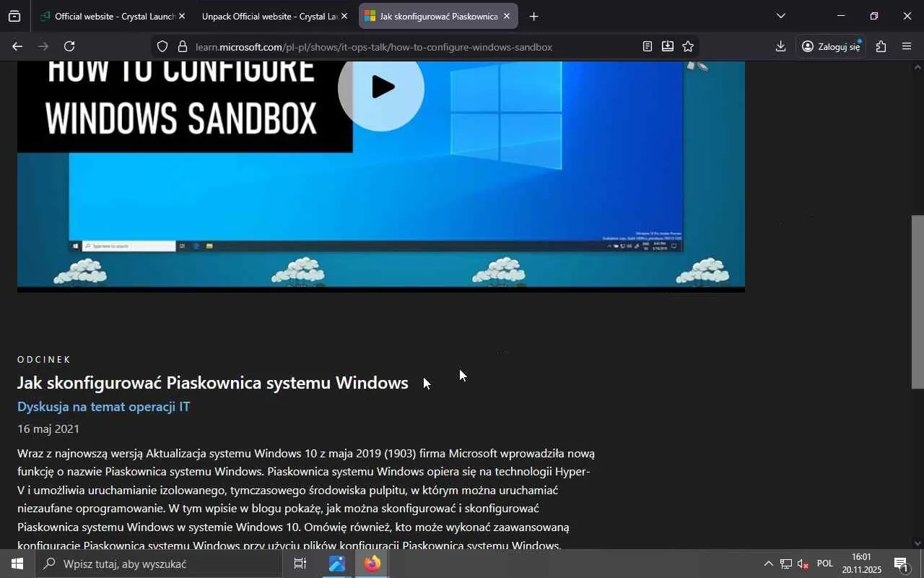Viewport: 924px width, 578px height.
Task: Show site security padlock information
Action: point(183,47)
